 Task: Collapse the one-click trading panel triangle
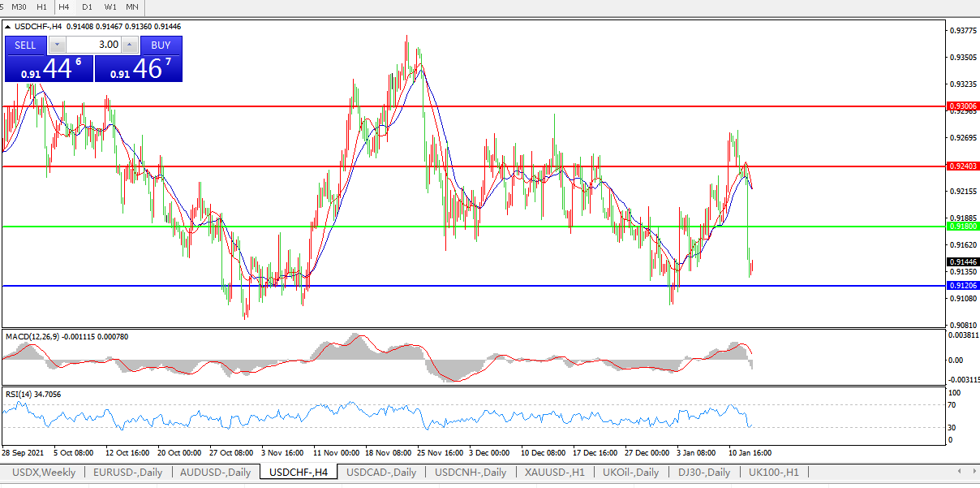click(8, 27)
